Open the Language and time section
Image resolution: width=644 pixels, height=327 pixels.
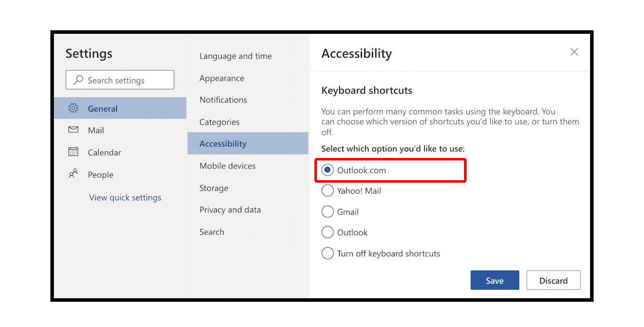[x=235, y=56]
